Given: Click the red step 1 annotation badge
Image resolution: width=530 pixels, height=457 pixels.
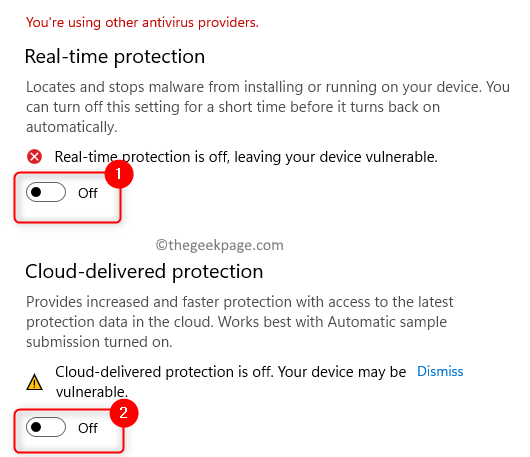Looking at the screenshot, I should pos(119,174).
